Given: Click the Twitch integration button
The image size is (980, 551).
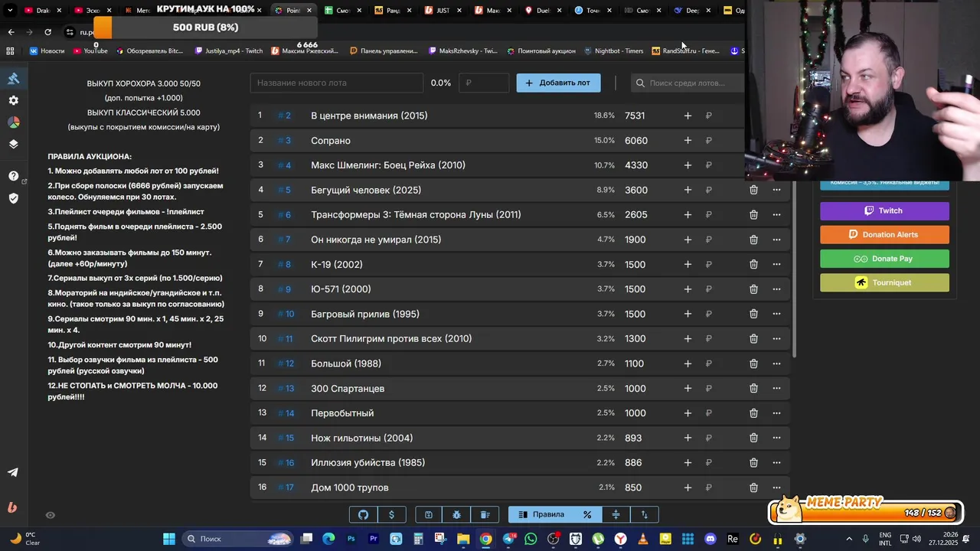Looking at the screenshot, I should coord(884,210).
